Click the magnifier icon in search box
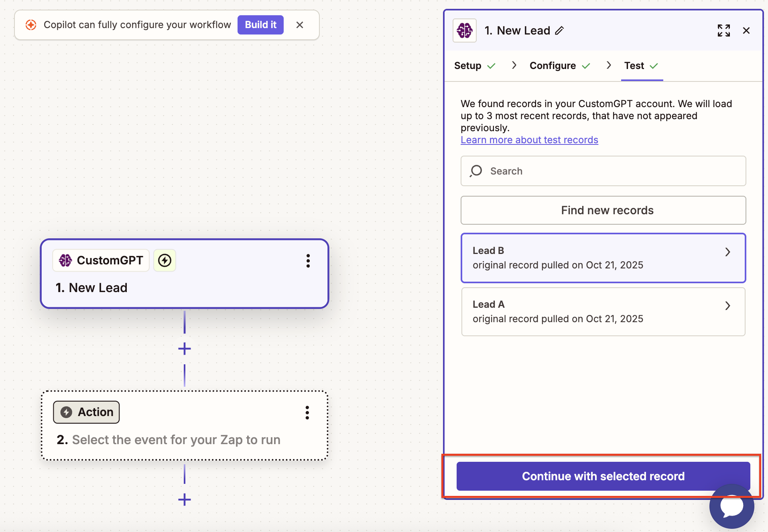768x532 pixels. [476, 171]
